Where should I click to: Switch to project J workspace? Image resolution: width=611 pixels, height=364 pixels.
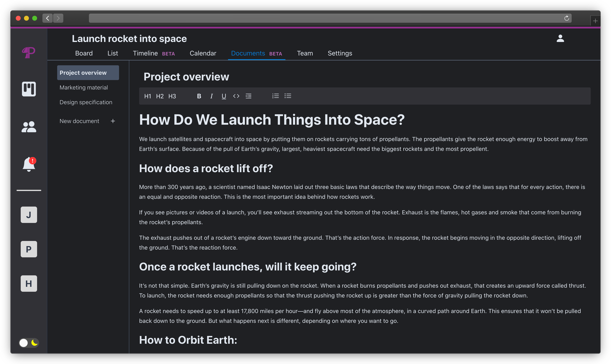[29, 215]
